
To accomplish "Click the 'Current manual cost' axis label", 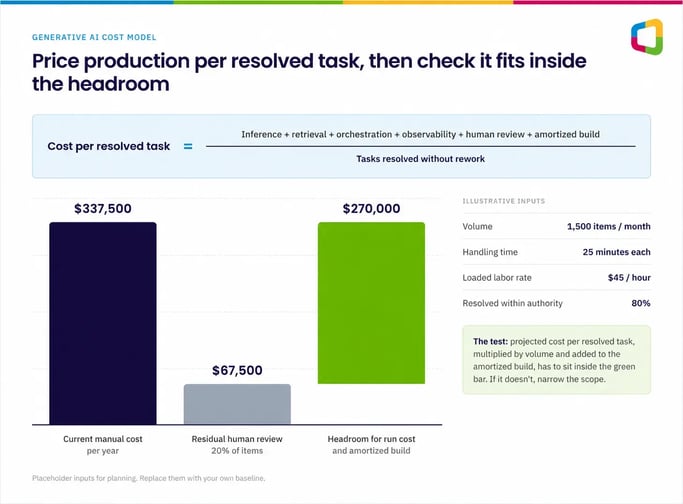I will coord(103,439).
